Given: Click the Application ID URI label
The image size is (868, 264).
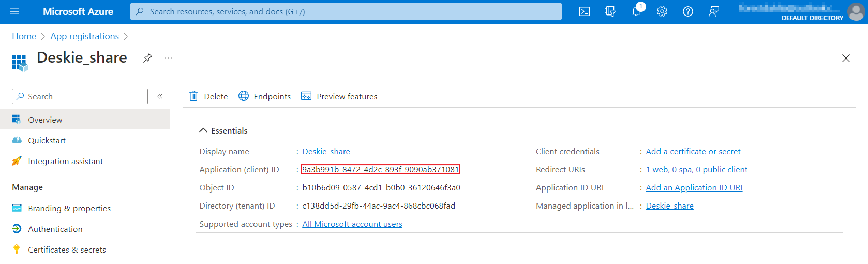Looking at the screenshot, I should 570,187.
